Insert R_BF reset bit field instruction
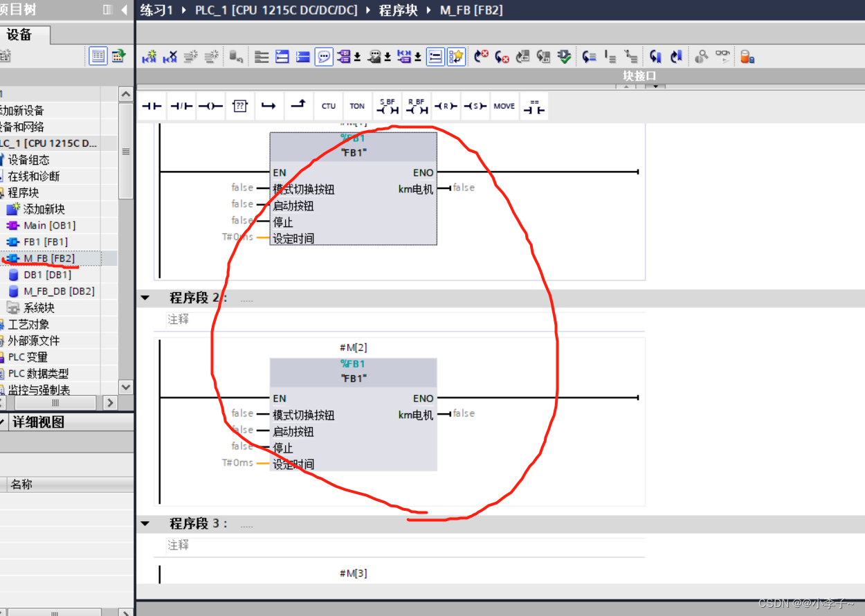865x616 pixels. pos(416,106)
